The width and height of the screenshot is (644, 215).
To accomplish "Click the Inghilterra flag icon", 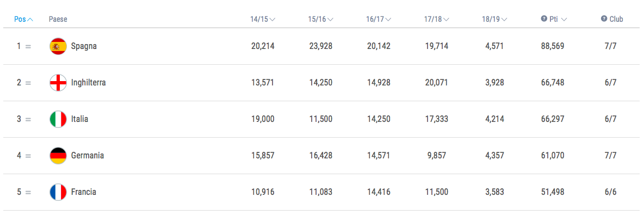I will tap(58, 83).
